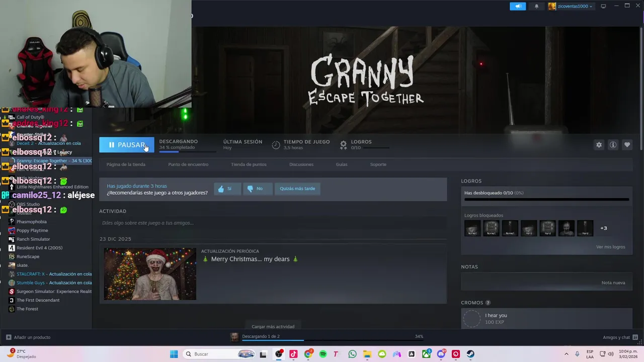This screenshot has width=644, height=362.
Task: Open Discord from the taskbar
Action: (x=441, y=354)
